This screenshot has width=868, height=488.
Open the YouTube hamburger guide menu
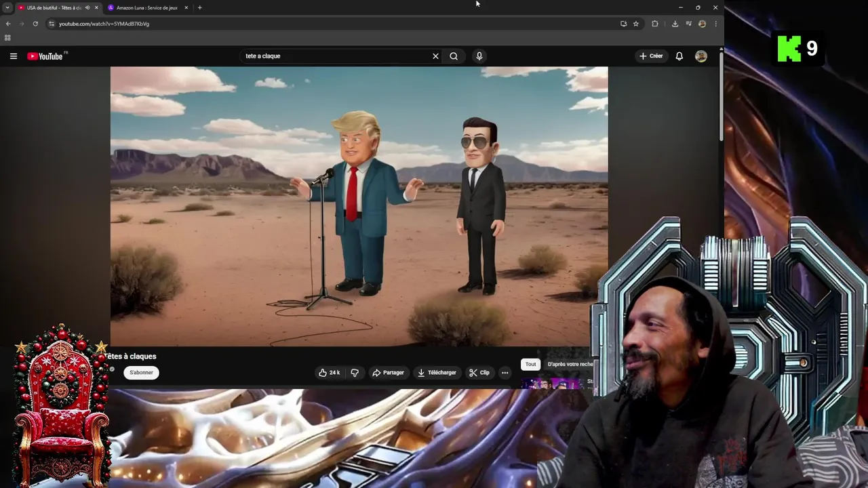(x=13, y=56)
